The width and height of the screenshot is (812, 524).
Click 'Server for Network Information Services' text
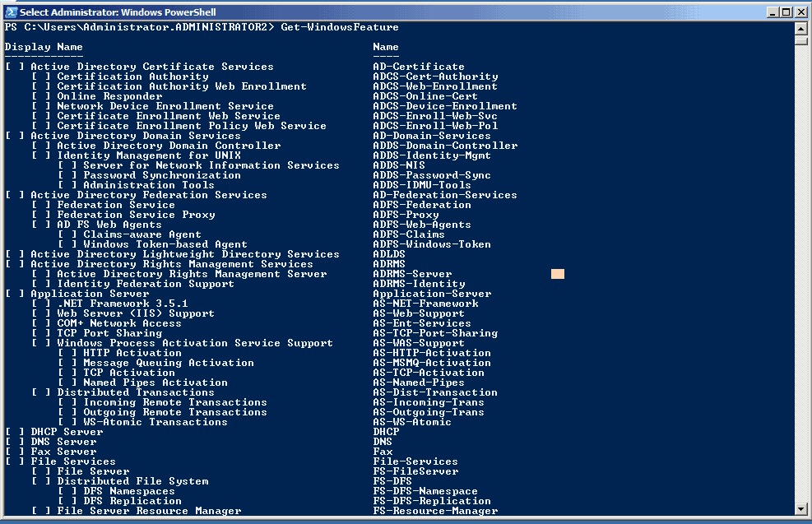pyautogui.click(x=211, y=165)
